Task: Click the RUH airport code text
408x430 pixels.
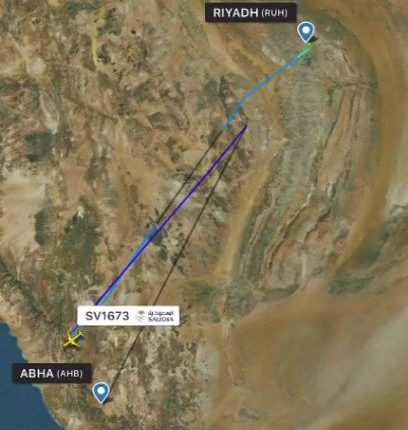Action: (274, 13)
